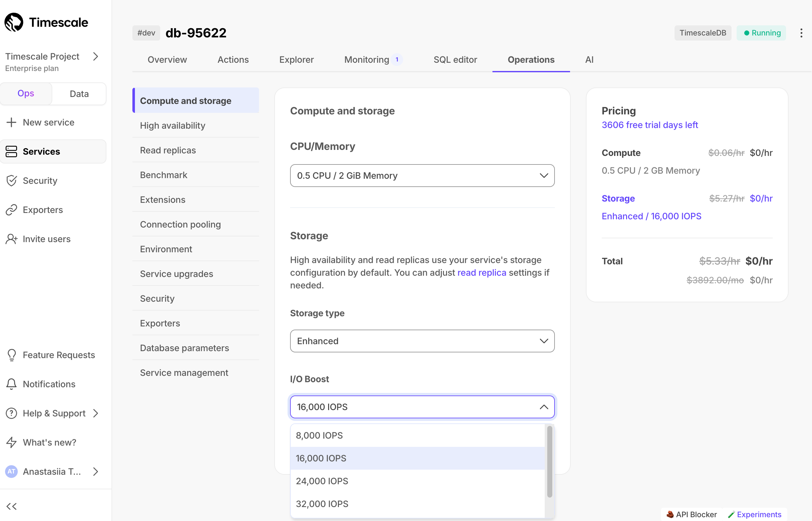
Task: Click 3606 free trial days left link
Action: click(650, 125)
